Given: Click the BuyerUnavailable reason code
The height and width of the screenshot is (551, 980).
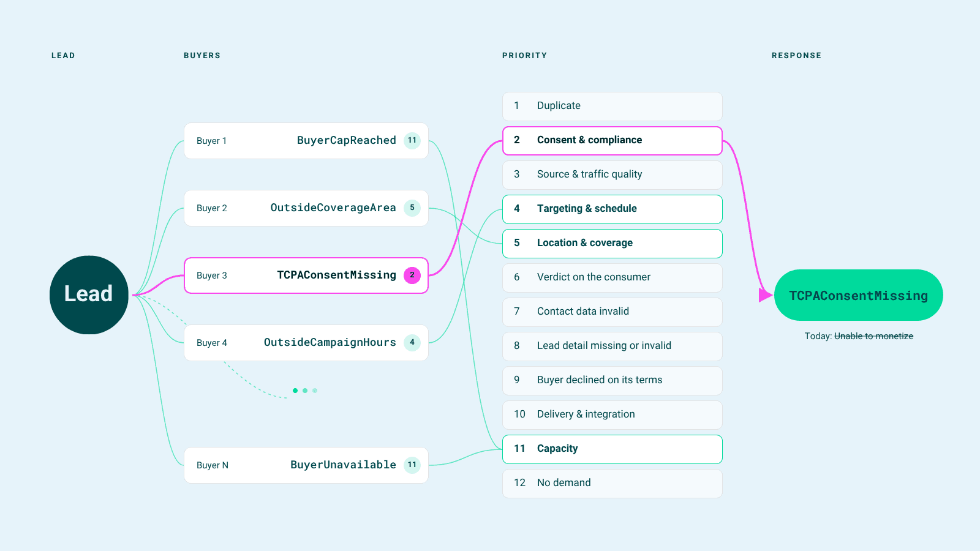Looking at the screenshot, I should 343,465.
